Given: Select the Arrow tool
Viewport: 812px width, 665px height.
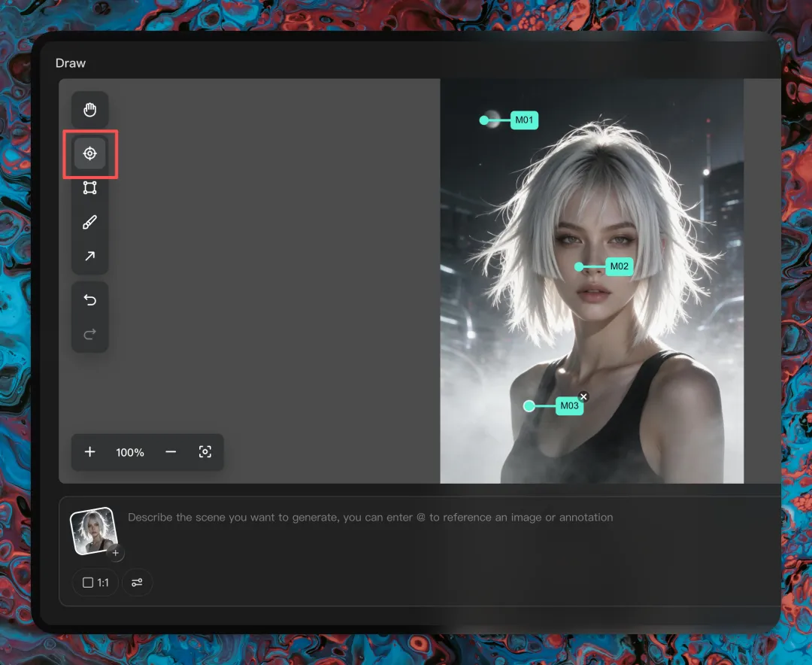Looking at the screenshot, I should [89, 256].
